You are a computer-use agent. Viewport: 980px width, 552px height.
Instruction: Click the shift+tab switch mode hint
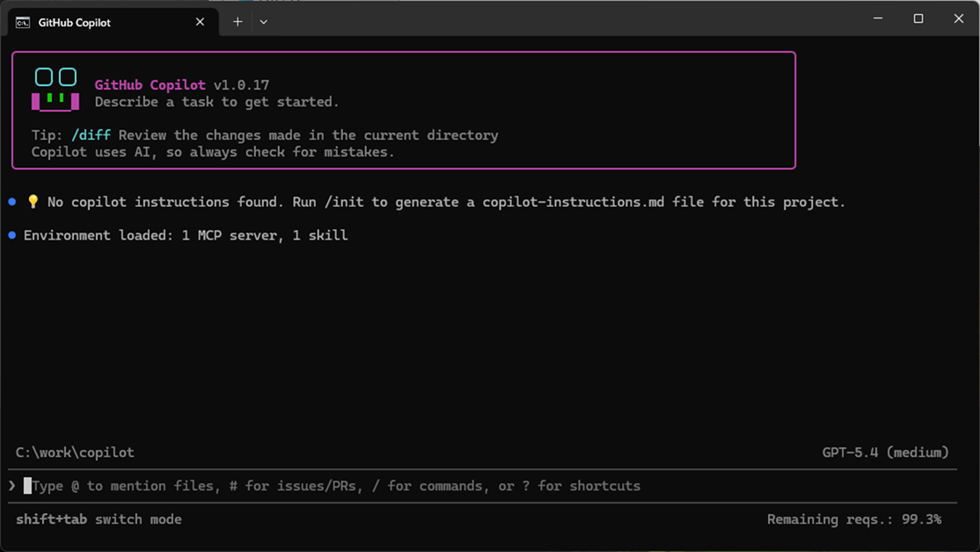99,519
